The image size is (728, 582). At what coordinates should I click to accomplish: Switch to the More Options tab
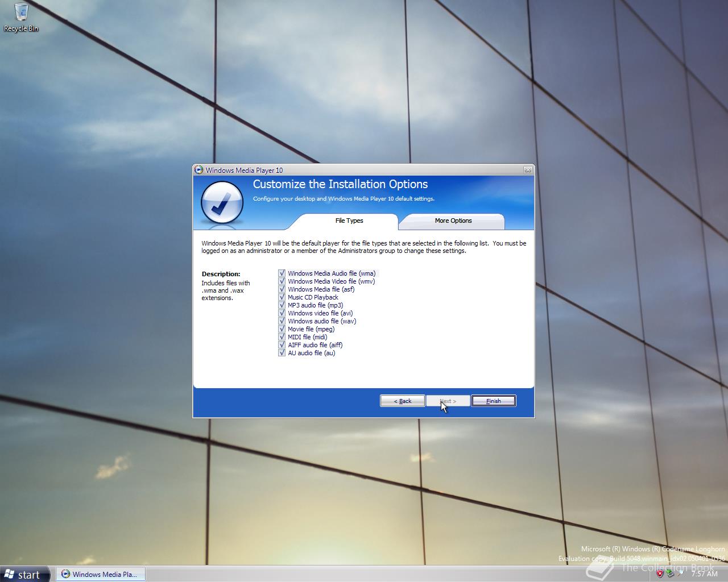pyautogui.click(x=453, y=221)
